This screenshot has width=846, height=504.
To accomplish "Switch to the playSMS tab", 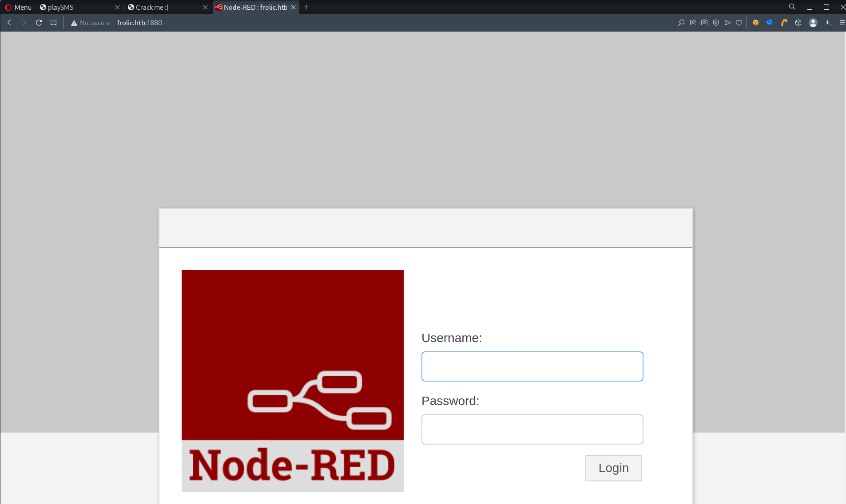I will (80, 7).
